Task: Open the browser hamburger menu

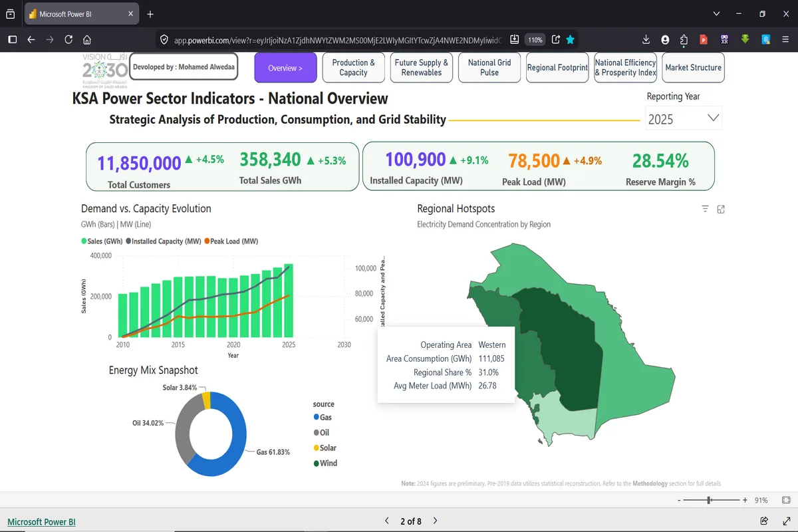Action: point(785,40)
